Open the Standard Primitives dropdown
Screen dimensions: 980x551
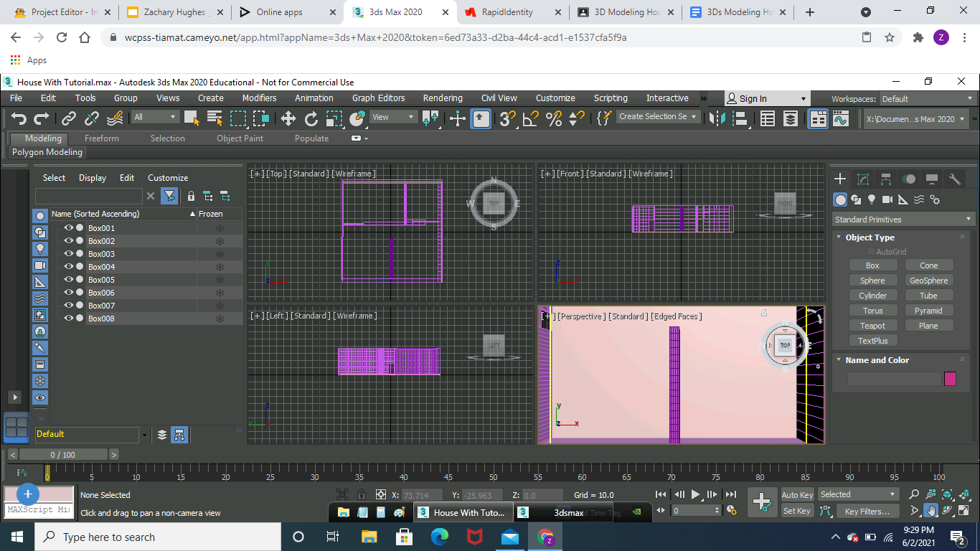tap(903, 220)
